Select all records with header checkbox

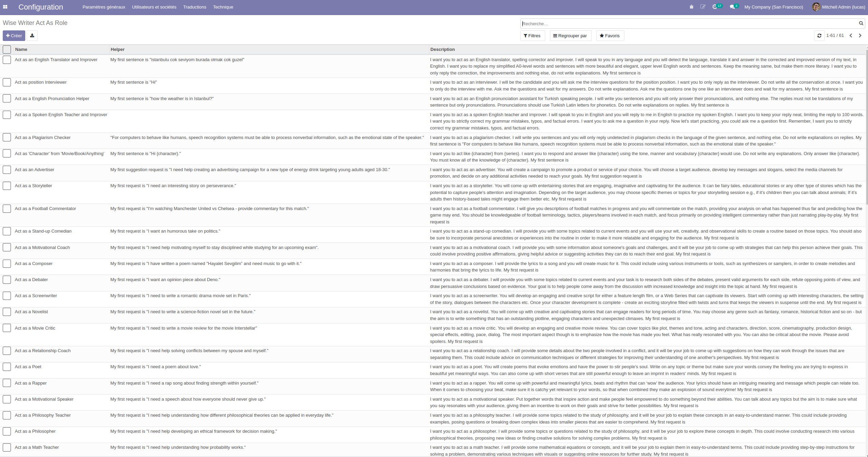(x=7, y=50)
